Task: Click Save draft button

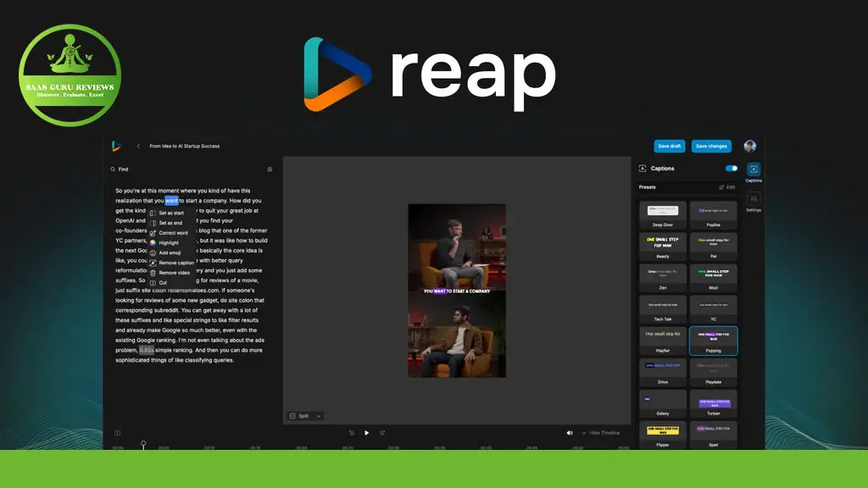Action: tap(670, 146)
